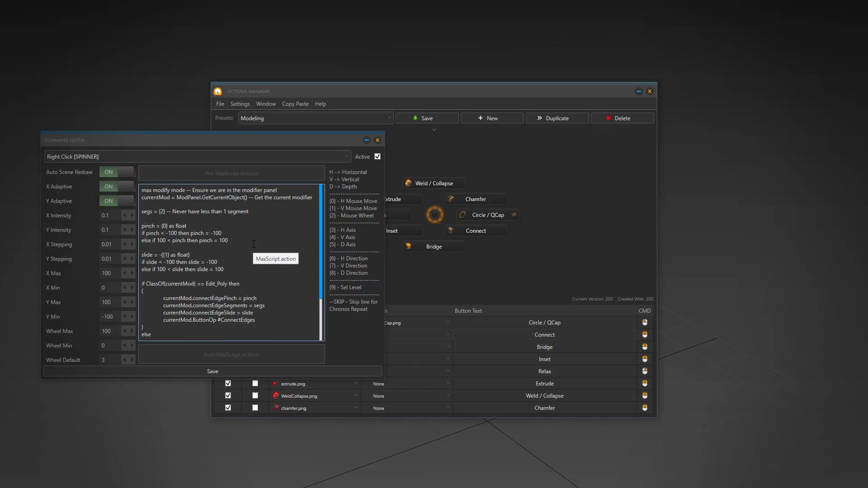Image resolution: width=868 pixels, height=488 pixels.
Task: Toggle Y Adaptive ON switch
Action: tap(117, 201)
